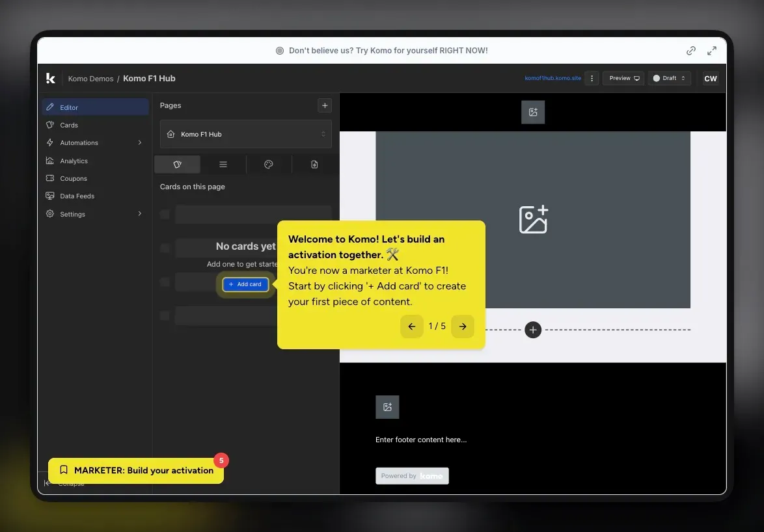Click the Preview button

pyautogui.click(x=623, y=79)
